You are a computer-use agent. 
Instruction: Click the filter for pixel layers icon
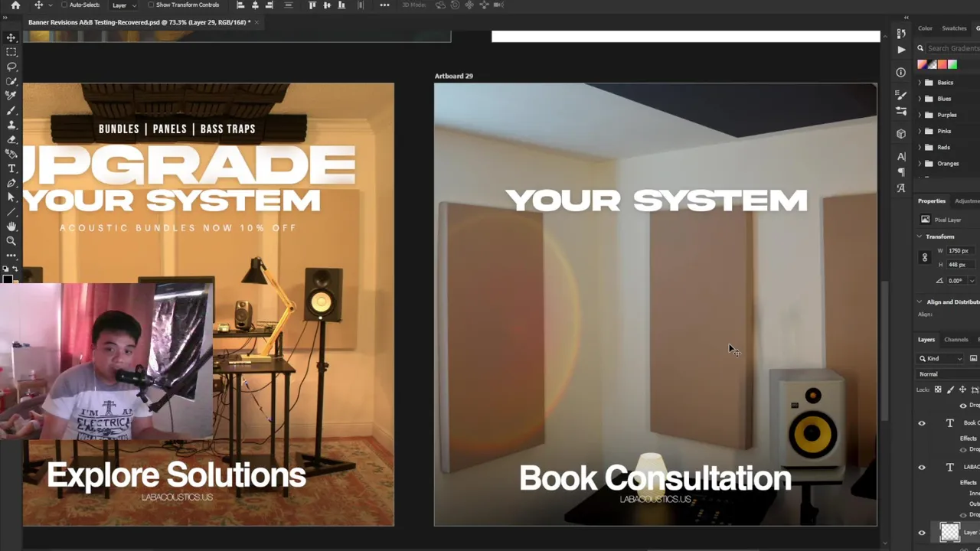tap(973, 358)
